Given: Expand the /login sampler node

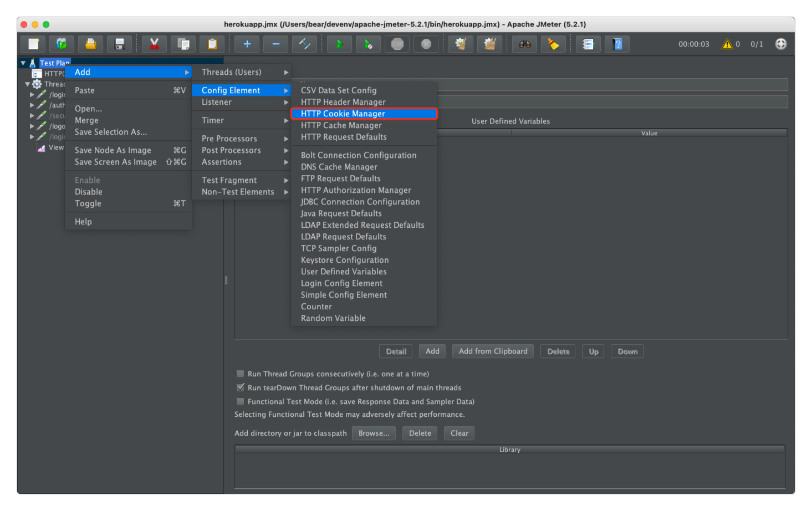Looking at the screenshot, I should point(32,95).
